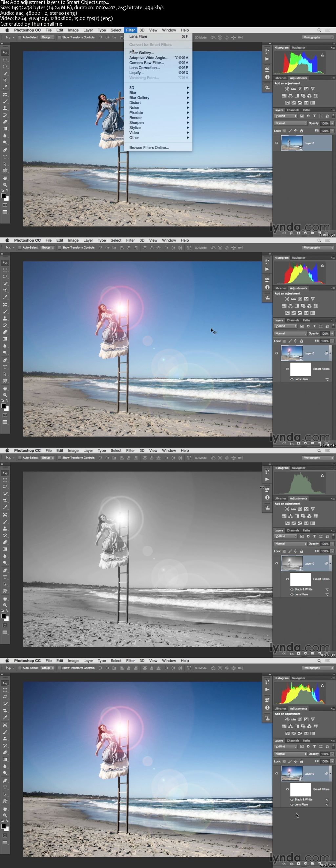336x868 pixels.
Task: Expand the Sharpen submenu in Filter menu
Action: [158, 122]
